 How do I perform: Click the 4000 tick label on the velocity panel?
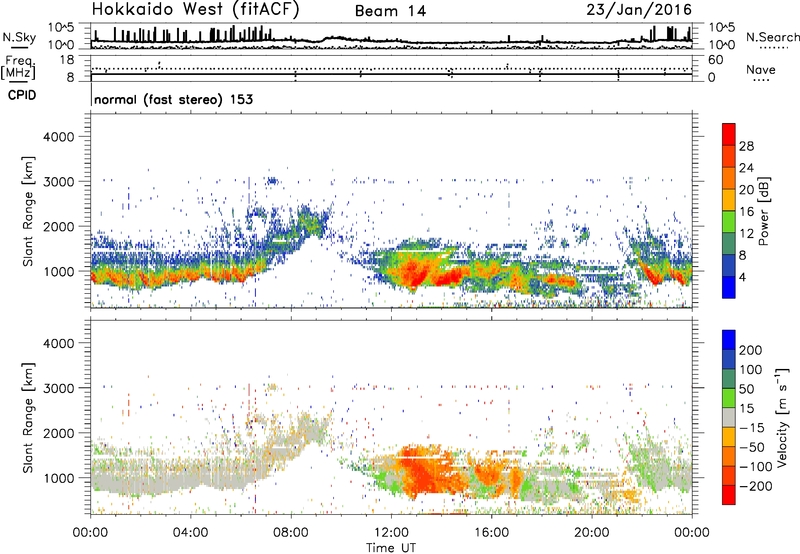[59, 343]
